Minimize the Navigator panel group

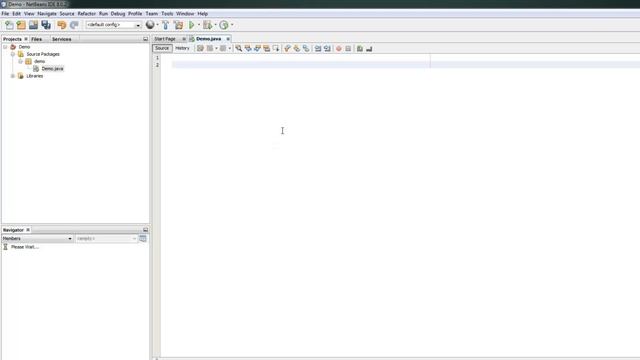pyautogui.click(x=145, y=230)
